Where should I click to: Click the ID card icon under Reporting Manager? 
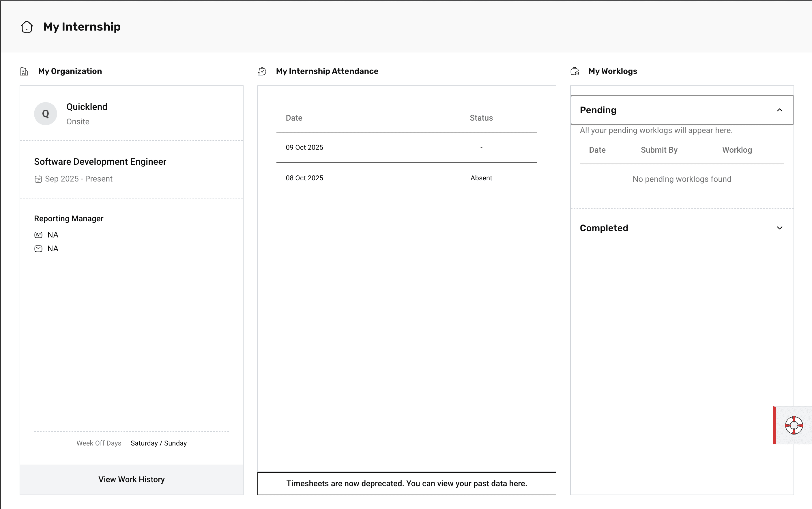point(38,235)
